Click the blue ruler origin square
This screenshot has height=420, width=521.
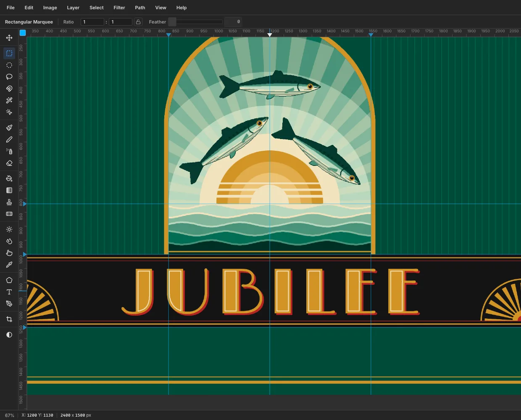23,33
